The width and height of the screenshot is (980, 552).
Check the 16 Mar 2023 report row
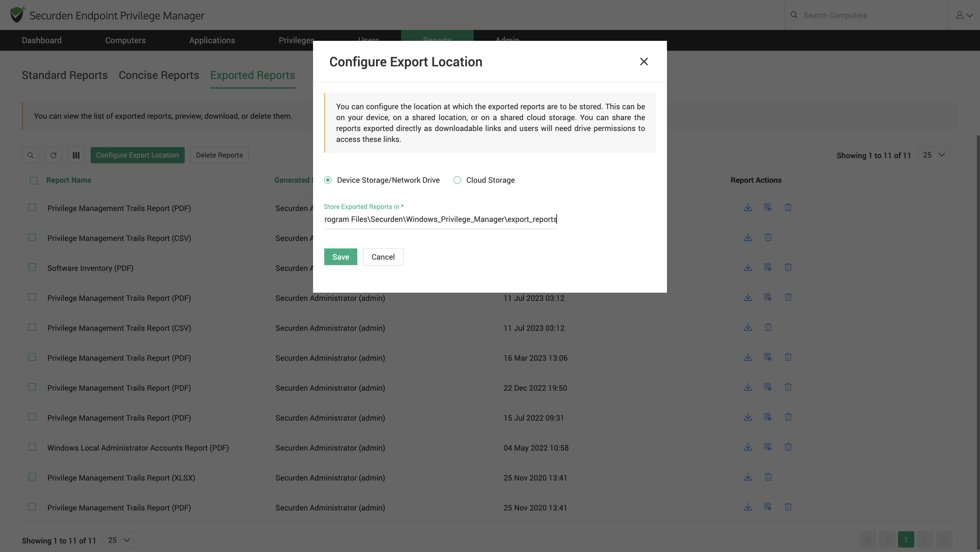pyautogui.click(x=32, y=357)
